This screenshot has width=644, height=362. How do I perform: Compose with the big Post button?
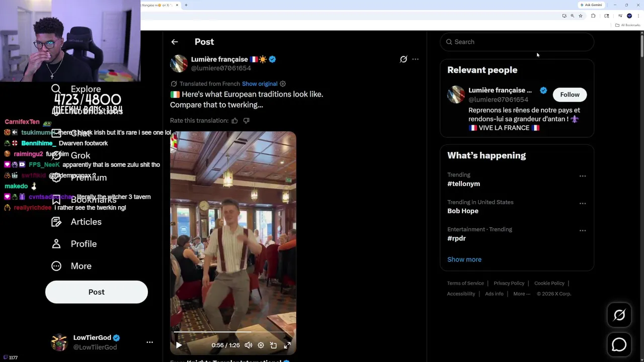pyautogui.click(x=97, y=292)
